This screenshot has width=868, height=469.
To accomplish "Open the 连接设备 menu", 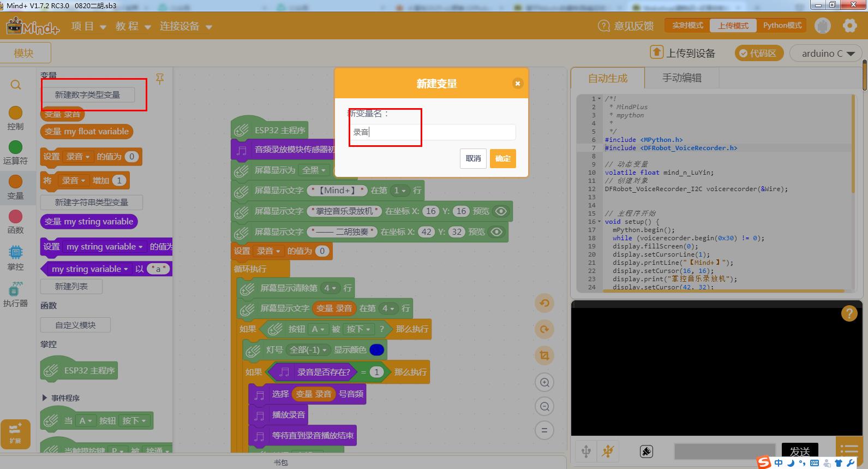I will click(185, 26).
